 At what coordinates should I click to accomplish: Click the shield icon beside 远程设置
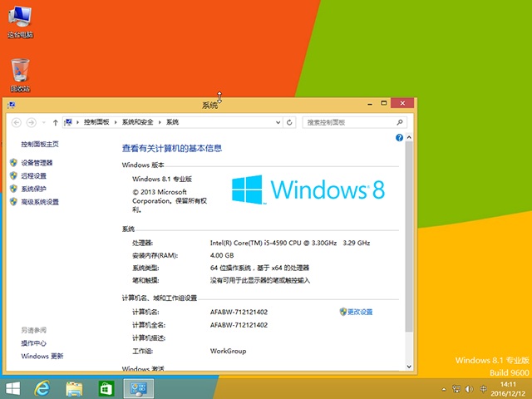13,175
